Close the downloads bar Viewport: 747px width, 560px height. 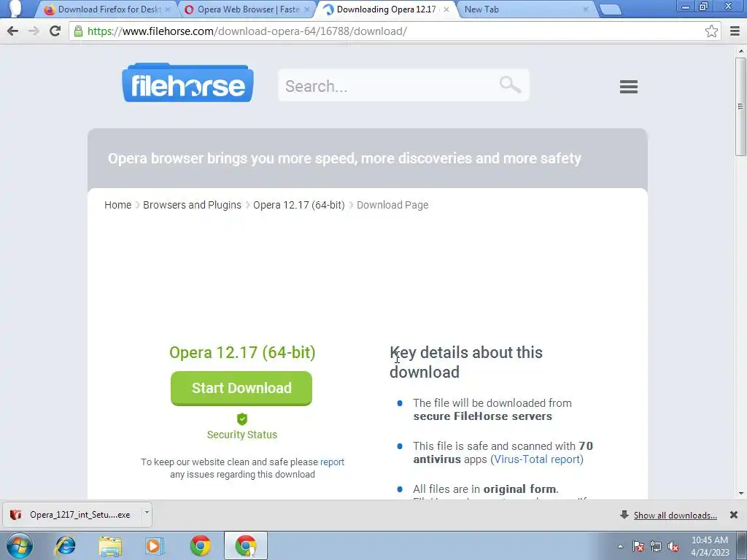click(734, 515)
